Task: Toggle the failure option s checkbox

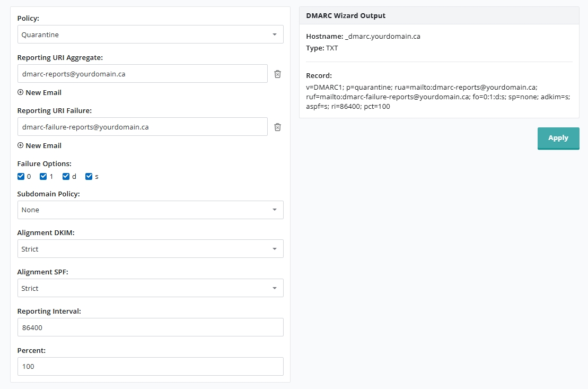Action: tap(89, 176)
